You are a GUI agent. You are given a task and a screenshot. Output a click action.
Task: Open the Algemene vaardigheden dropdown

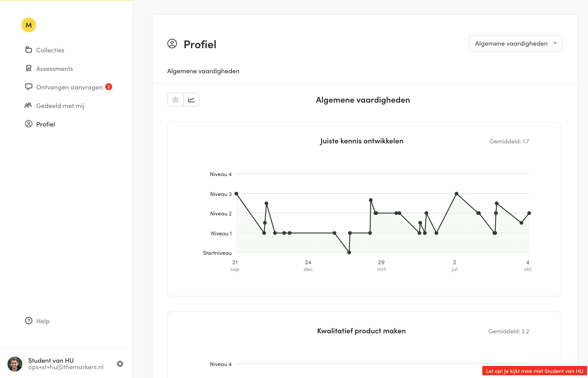(515, 44)
